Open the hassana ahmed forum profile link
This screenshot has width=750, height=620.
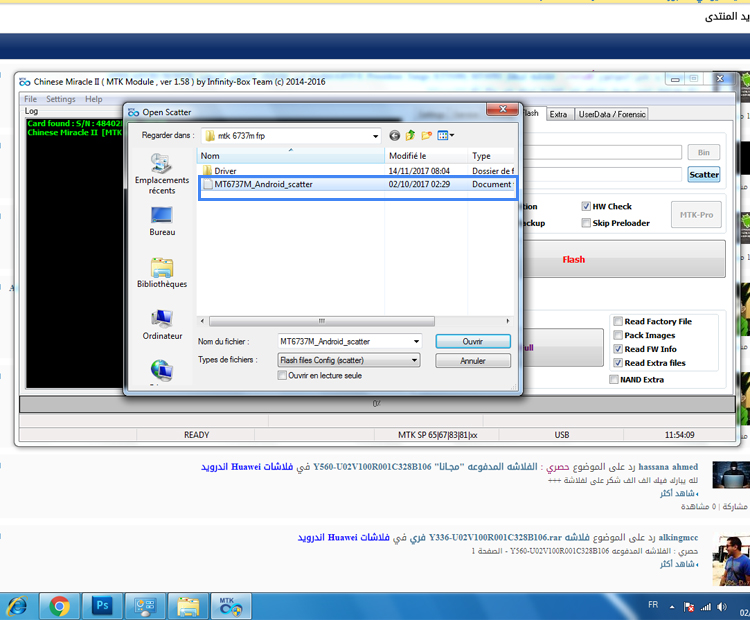pyautogui.click(x=668, y=467)
